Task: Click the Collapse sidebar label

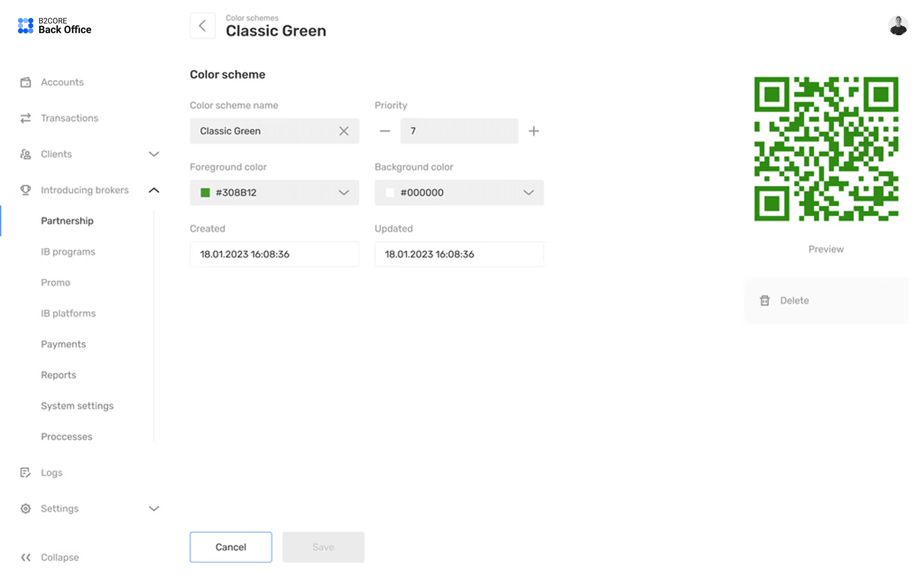Action: click(60, 557)
